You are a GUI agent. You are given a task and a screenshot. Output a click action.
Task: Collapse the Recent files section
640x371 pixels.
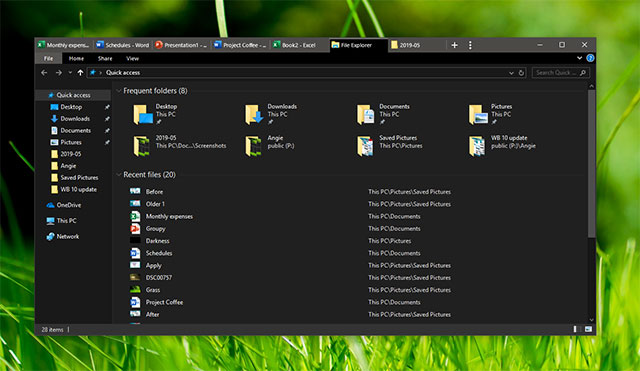(119, 175)
